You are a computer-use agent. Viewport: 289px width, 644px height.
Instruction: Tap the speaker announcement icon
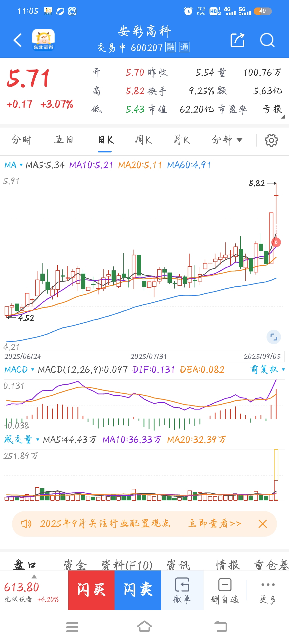point(26,524)
